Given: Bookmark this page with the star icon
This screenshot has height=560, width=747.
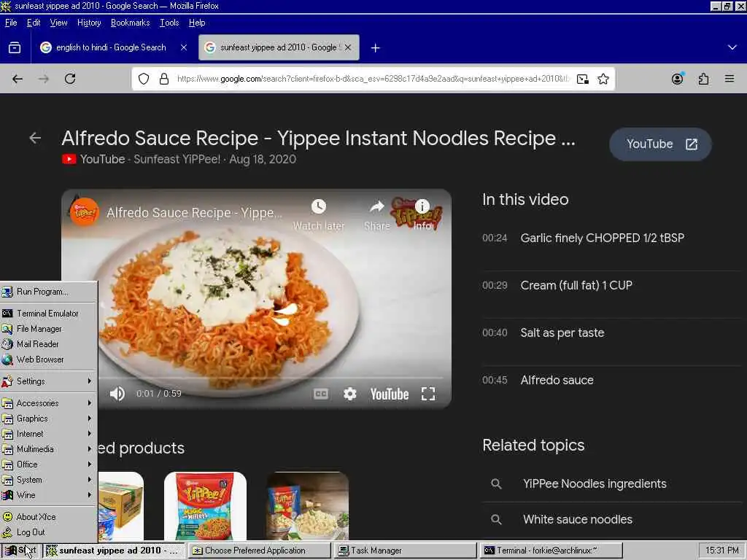Looking at the screenshot, I should pos(603,79).
